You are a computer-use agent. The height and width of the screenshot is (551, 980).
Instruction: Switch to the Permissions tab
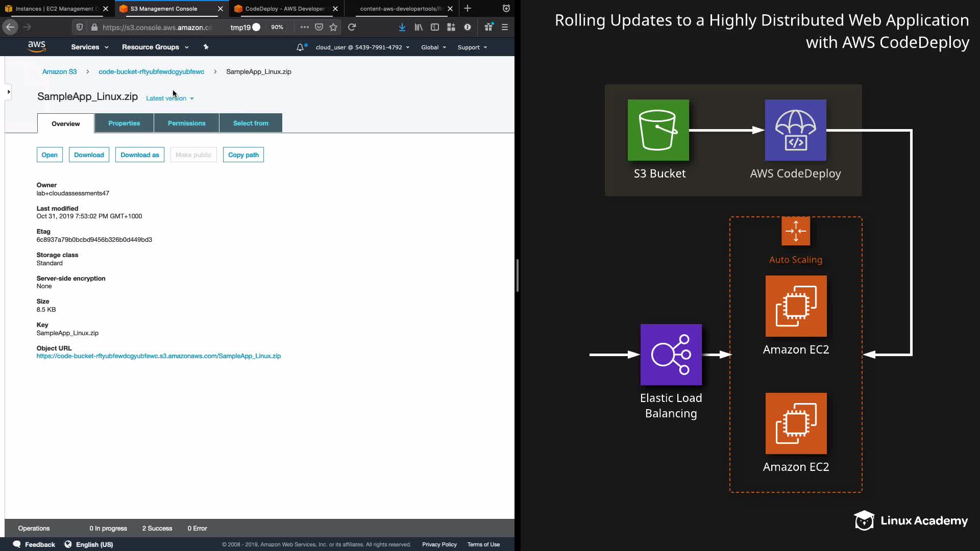[x=186, y=123]
